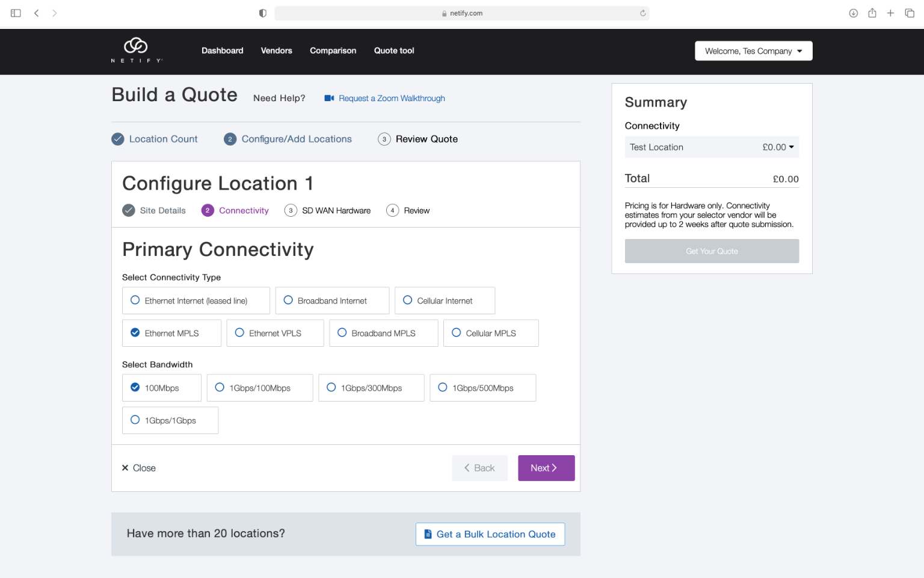Choose 1Gbps/100Mbps bandwidth
The width and height of the screenshot is (924, 578).
pos(260,388)
